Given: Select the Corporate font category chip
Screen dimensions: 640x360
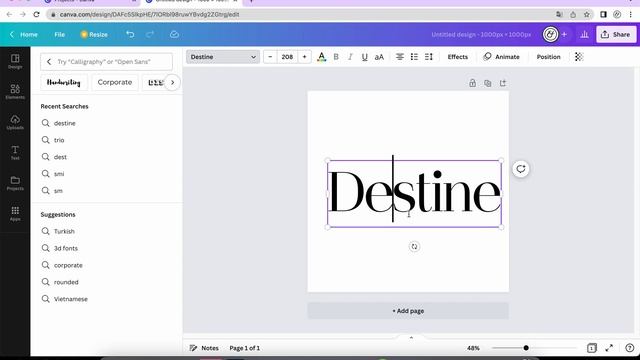Looking at the screenshot, I should [x=115, y=82].
